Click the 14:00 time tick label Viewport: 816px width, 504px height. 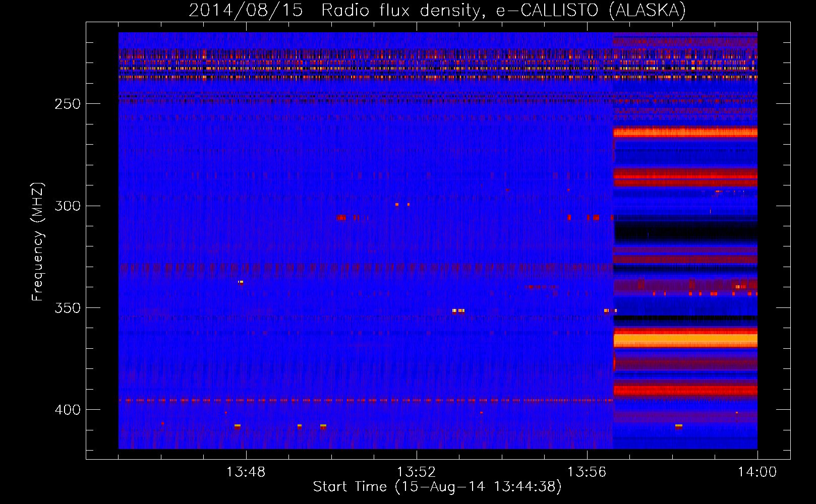[757, 472]
